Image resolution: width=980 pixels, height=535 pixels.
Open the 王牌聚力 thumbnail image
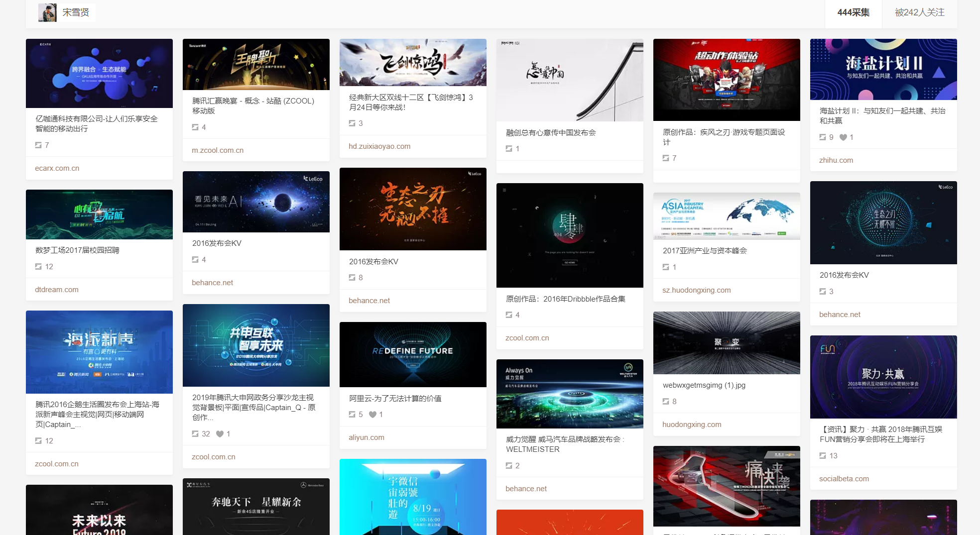(256, 64)
